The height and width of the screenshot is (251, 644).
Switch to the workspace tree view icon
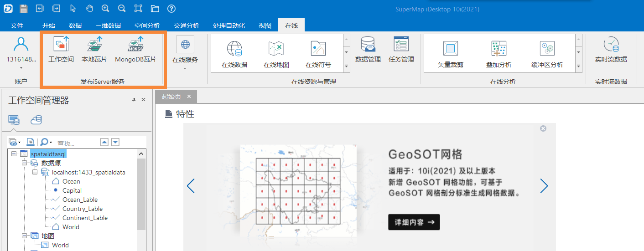point(14,120)
